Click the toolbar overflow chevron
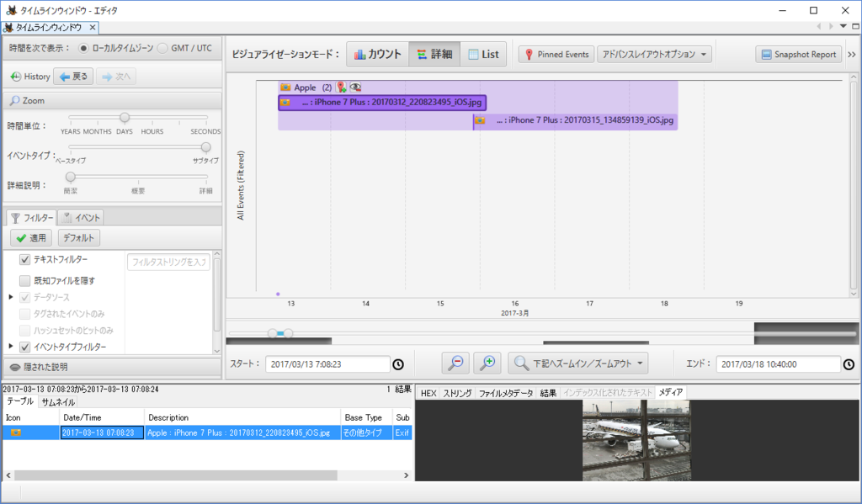This screenshot has width=862, height=504. [x=852, y=55]
